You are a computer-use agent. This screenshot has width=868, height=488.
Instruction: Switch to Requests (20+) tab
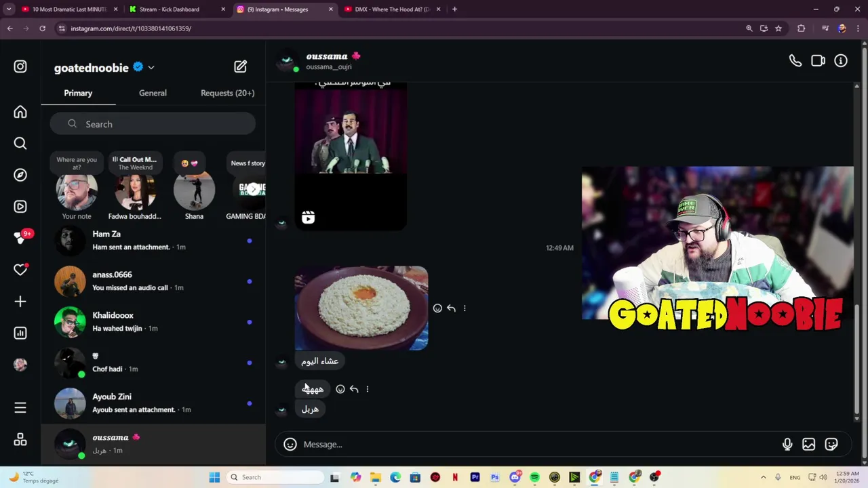pyautogui.click(x=227, y=93)
